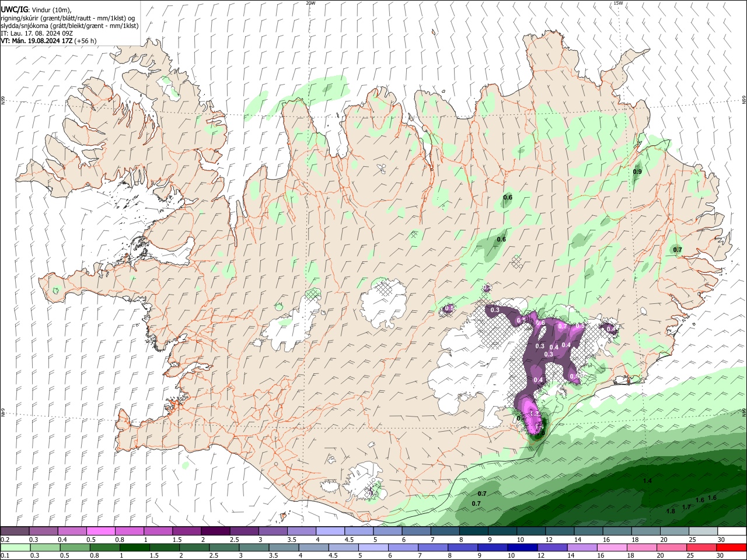This screenshot has width=747, height=560.
Task: Click the '20W' longitude label
Action: (310, 3)
